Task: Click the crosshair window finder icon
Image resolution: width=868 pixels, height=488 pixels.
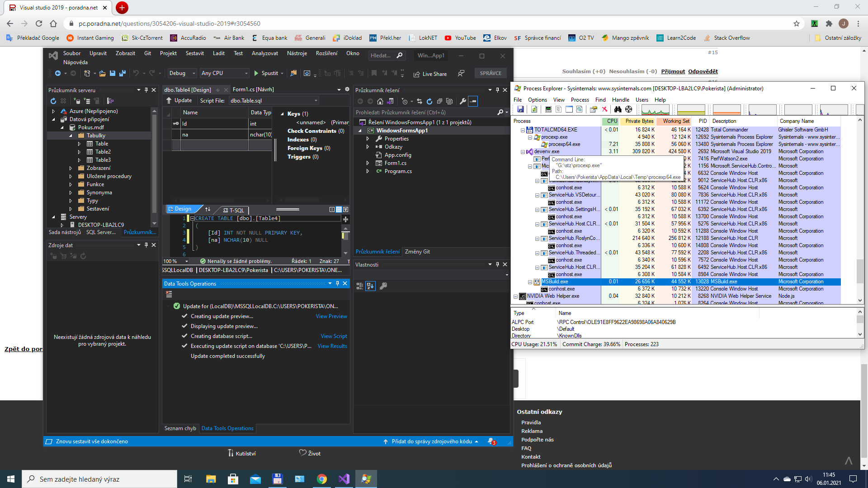Action: [628, 109]
